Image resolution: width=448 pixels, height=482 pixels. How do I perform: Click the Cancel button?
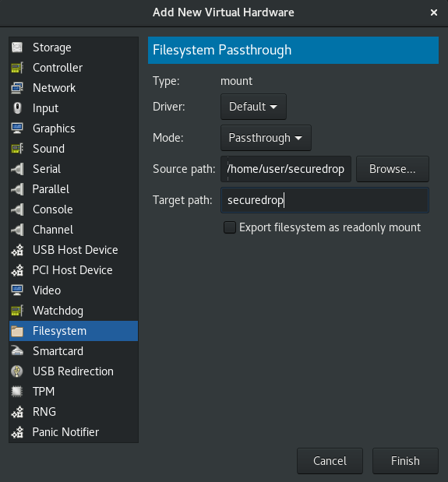(330, 461)
